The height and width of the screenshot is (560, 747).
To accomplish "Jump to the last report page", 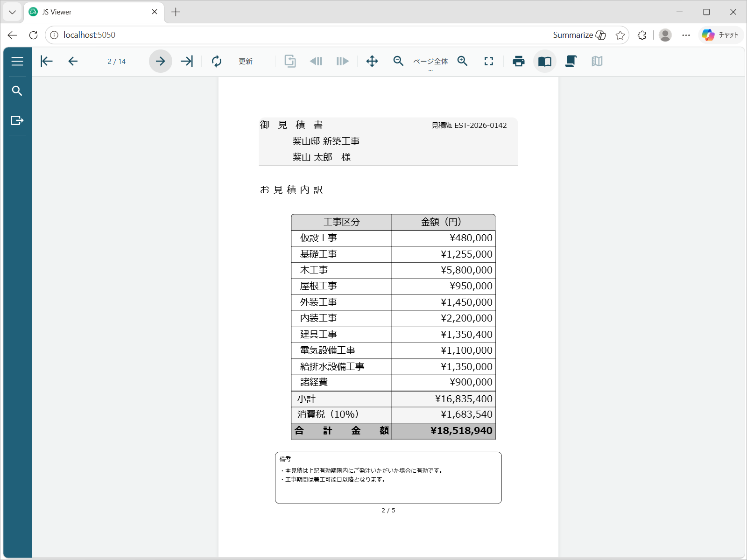I will coord(187,61).
